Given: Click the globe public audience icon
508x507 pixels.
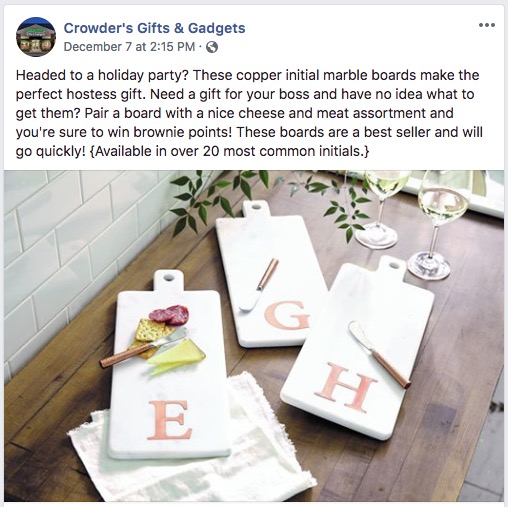Looking at the screenshot, I should pyautogui.click(x=212, y=47).
